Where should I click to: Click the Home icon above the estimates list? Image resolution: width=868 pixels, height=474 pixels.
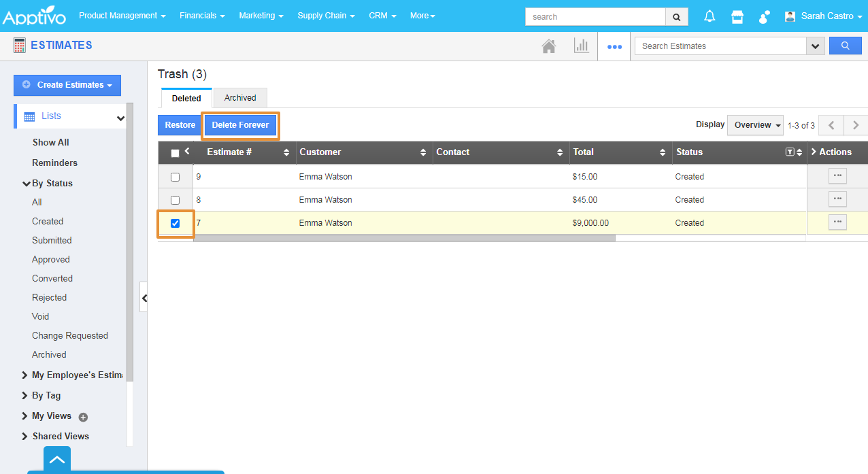[x=548, y=45]
